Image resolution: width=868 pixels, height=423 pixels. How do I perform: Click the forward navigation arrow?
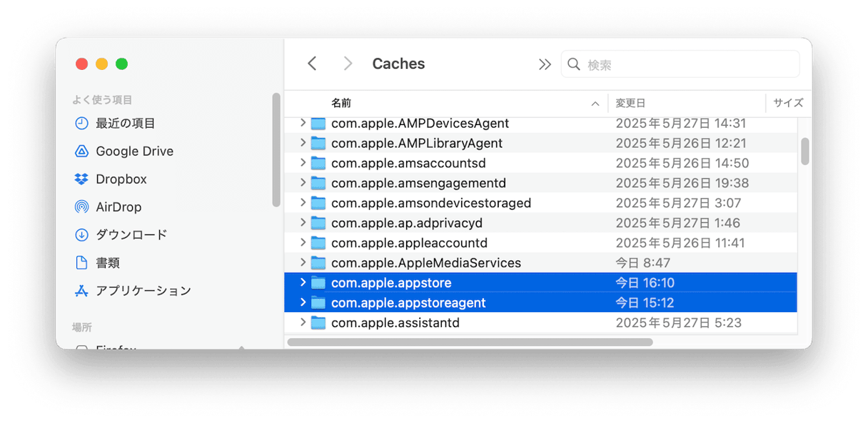tap(348, 64)
